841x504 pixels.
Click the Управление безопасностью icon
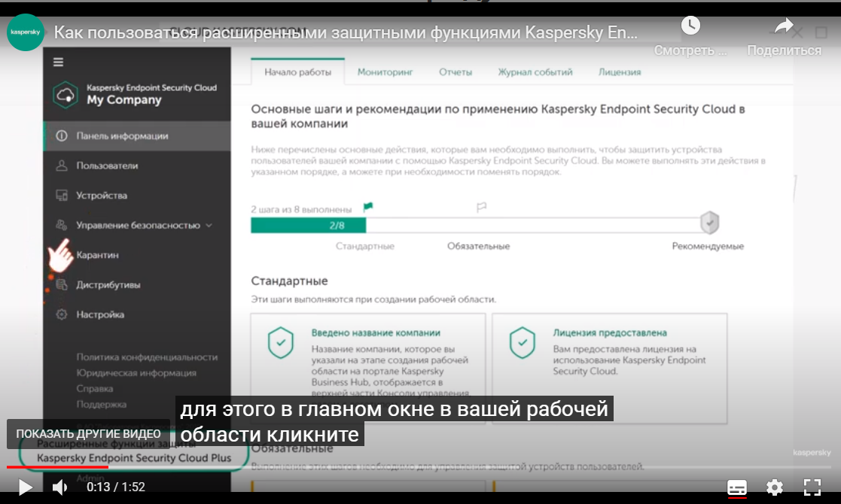62,225
